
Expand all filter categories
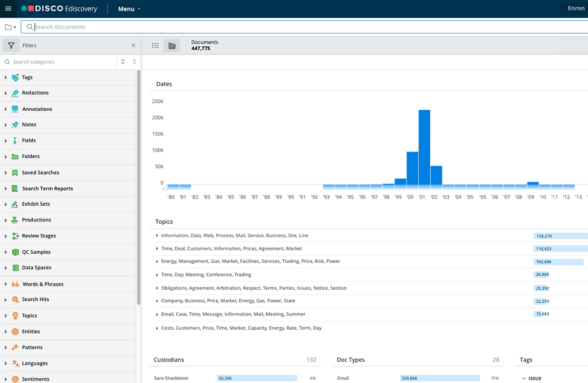click(123, 62)
